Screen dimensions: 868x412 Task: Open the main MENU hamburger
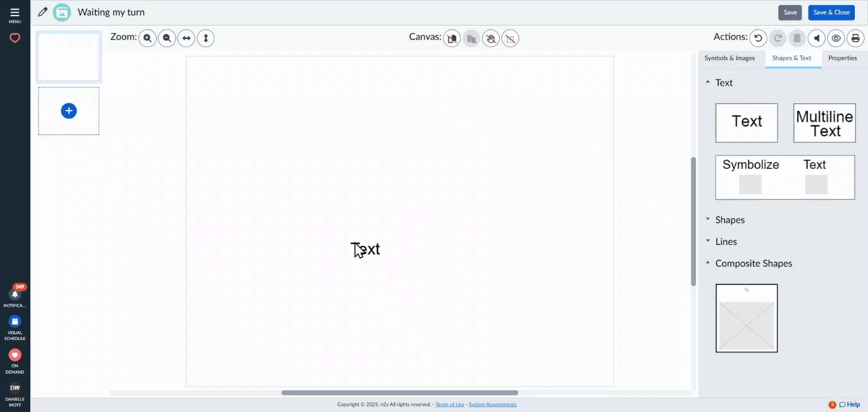15,15
